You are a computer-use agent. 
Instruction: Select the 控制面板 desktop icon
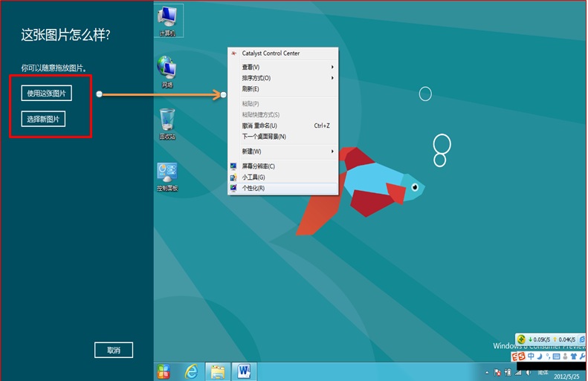[x=167, y=178]
